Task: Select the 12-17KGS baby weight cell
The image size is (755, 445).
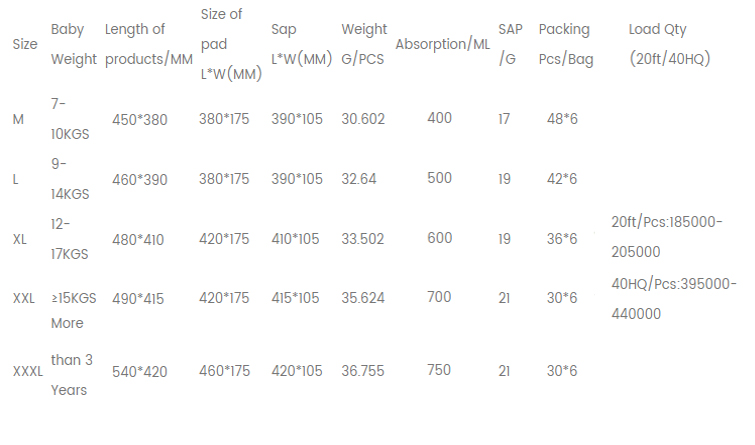Action: click(x=70, y=239)
